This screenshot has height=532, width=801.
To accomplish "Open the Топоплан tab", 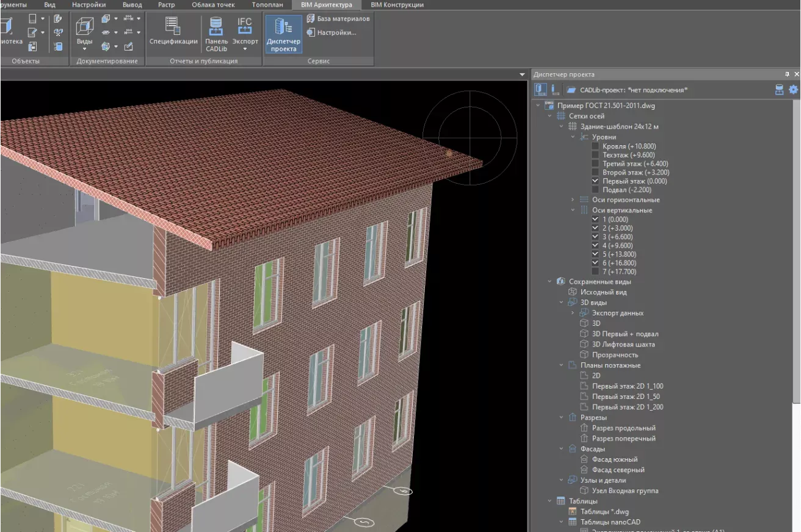I will (267, 4).
